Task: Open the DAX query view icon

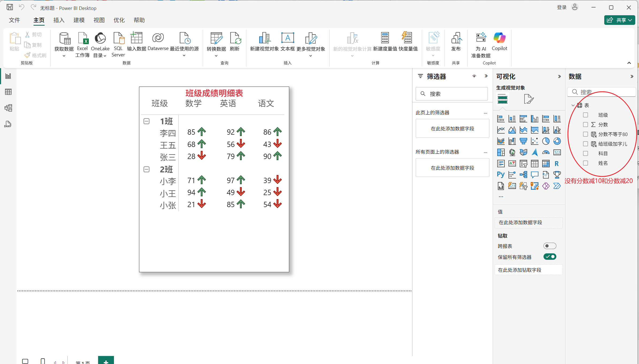Action: (x=8, y=124)
